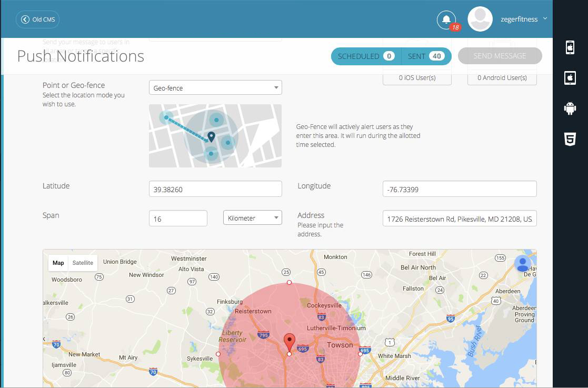Click the notification bell icon

pos(446,20)
